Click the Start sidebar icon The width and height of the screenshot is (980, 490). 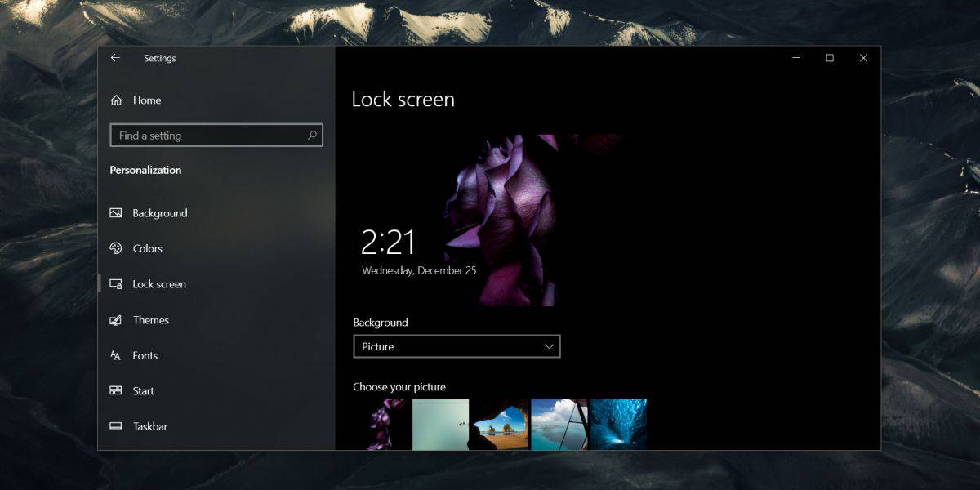point(116,390)
